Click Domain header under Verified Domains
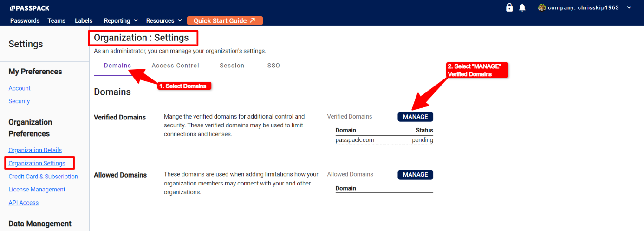 pos(346,130)
